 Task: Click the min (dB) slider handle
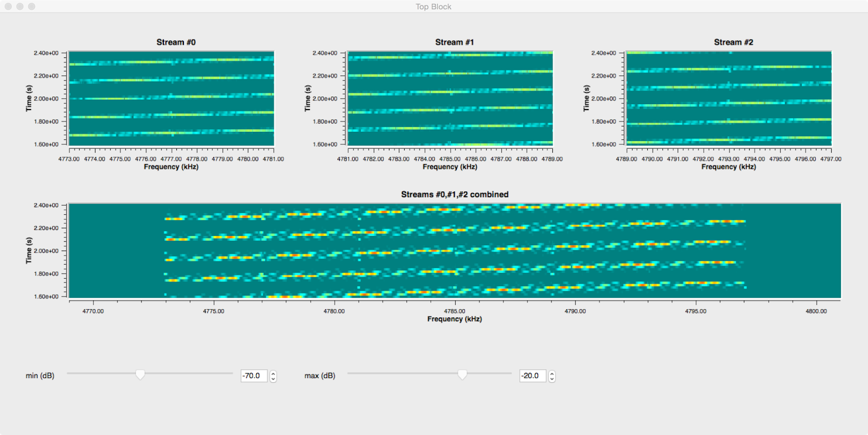click(140, 375)
